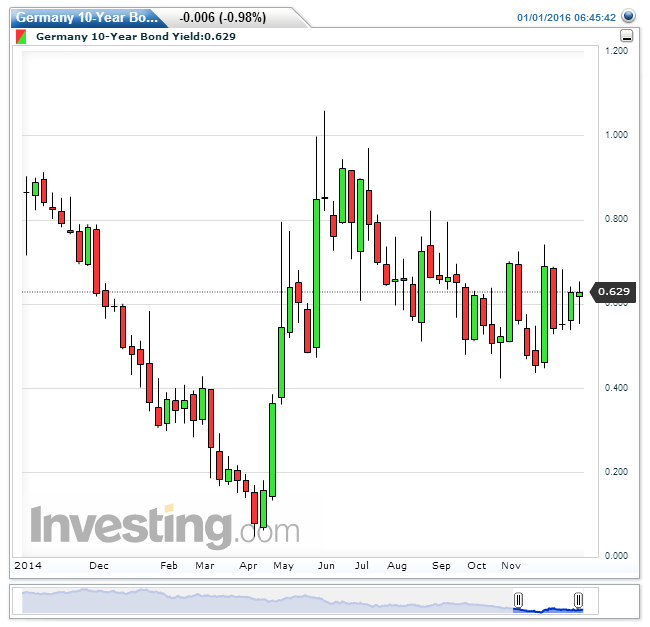
Task: Click the Apr label on the time axis
Action: click(x=248, y=566)
